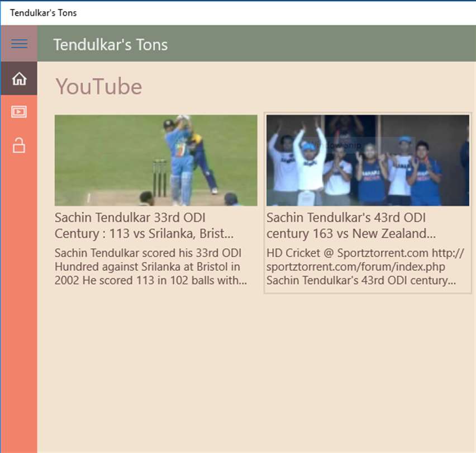Open the video section icon in sidebar
This screenshot has width=476, height=453.
click(x=19, y=111)
